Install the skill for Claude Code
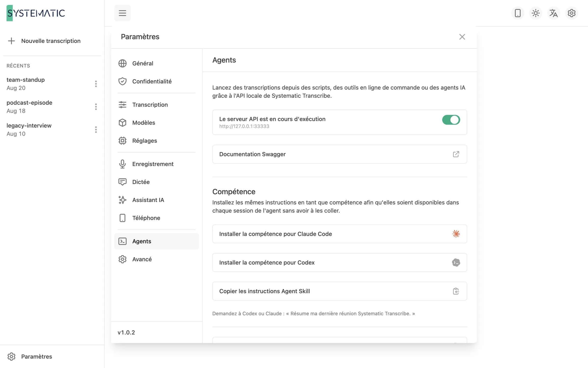588x368 pixels. coord(340,234)
